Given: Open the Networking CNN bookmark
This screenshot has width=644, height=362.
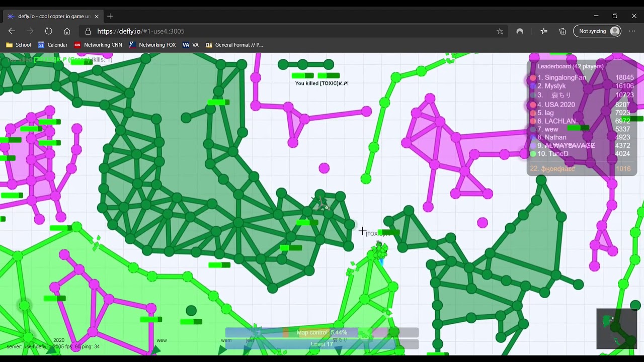Looking at the screenshot, I should (x=98, y=45).
